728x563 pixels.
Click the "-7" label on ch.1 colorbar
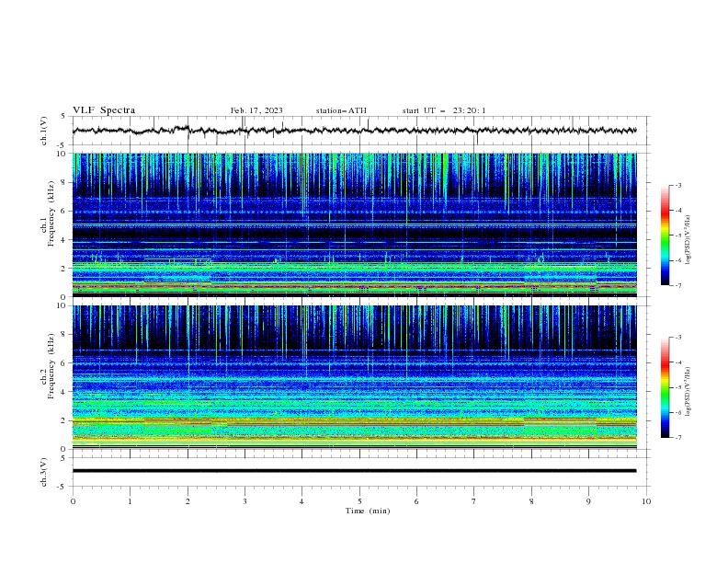(x=677, y=285)
